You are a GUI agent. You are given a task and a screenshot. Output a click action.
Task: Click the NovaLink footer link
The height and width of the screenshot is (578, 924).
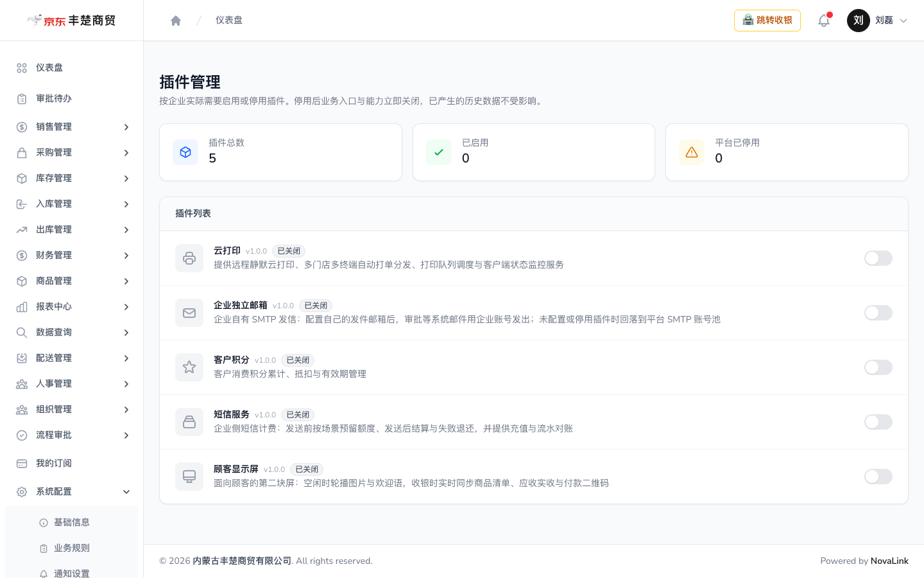click(889, 561)
